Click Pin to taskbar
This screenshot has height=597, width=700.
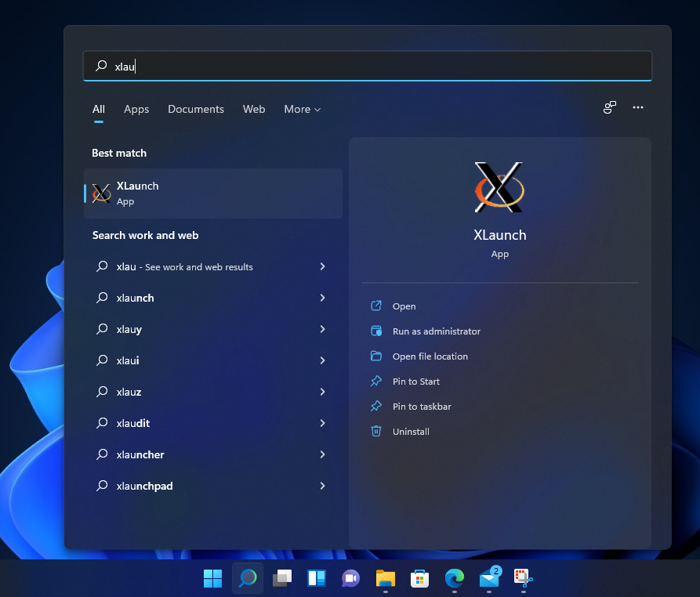[x=422, y=407]
